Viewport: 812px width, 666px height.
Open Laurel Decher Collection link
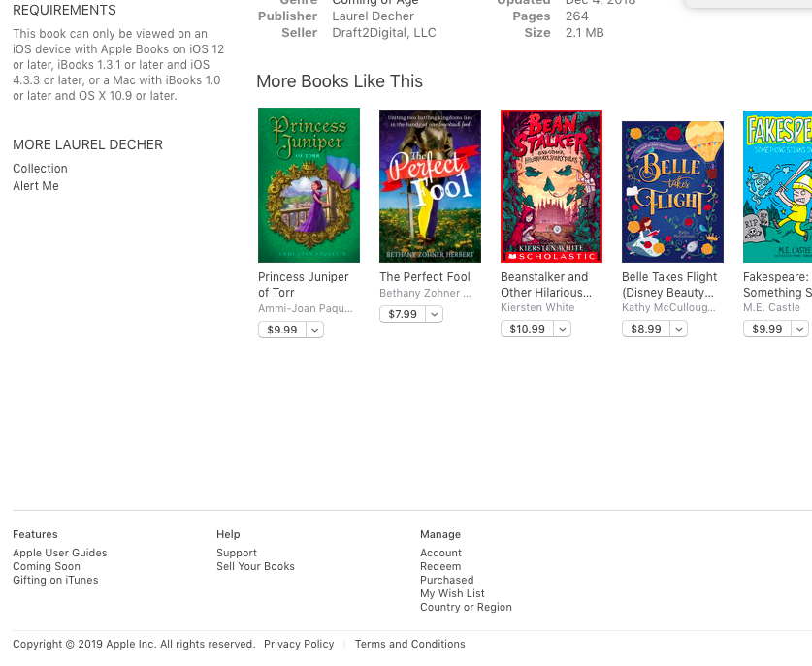[x=40, y=169]
